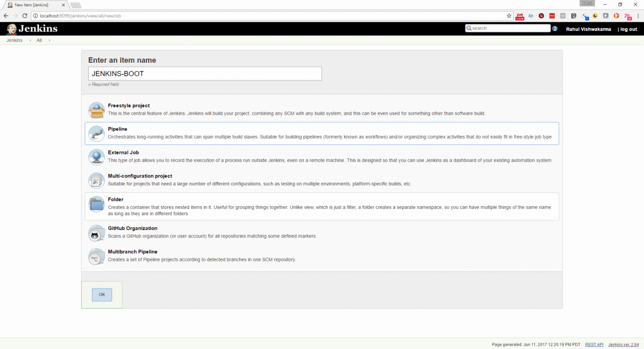
Task: Click the External Job globe icon
Action: (96, 157)
